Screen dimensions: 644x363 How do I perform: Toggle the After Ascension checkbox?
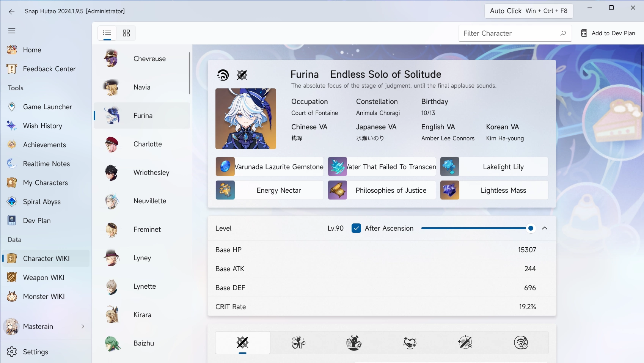(356, 228)
